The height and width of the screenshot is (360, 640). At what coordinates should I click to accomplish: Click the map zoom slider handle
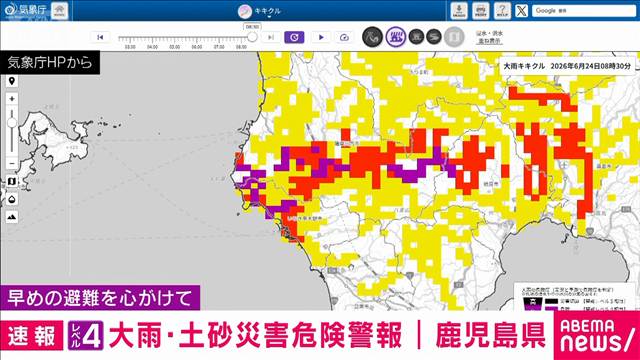pos(12,122)
